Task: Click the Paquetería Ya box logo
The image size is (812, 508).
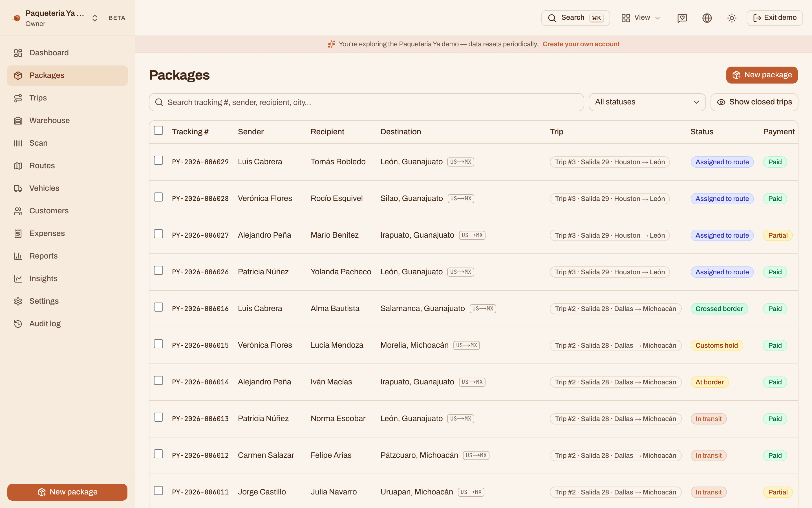Action: (16, 18)
